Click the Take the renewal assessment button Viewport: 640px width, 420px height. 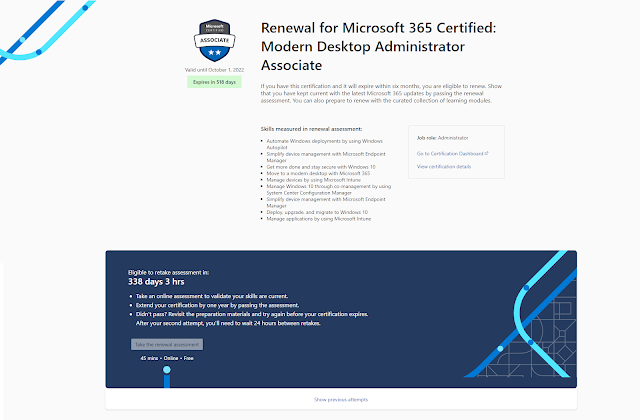pos(167,344)
